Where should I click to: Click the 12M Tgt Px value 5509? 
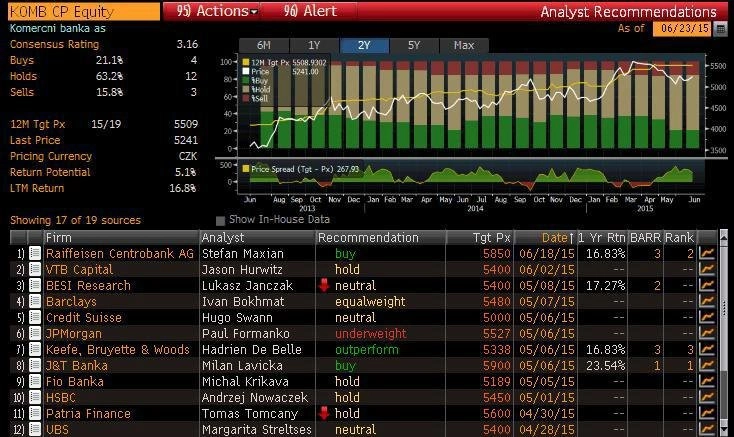pyautogui.click(x=186, y=124)
